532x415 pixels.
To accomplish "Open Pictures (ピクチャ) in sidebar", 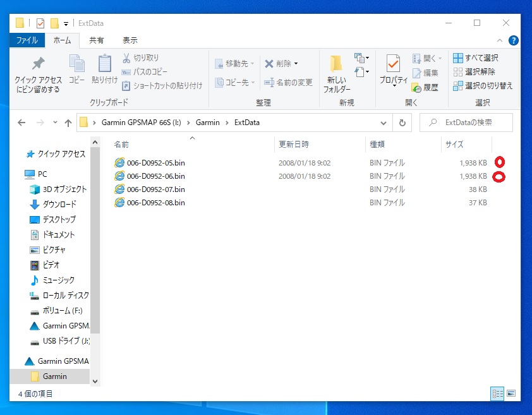I will (x=47, y=250).
